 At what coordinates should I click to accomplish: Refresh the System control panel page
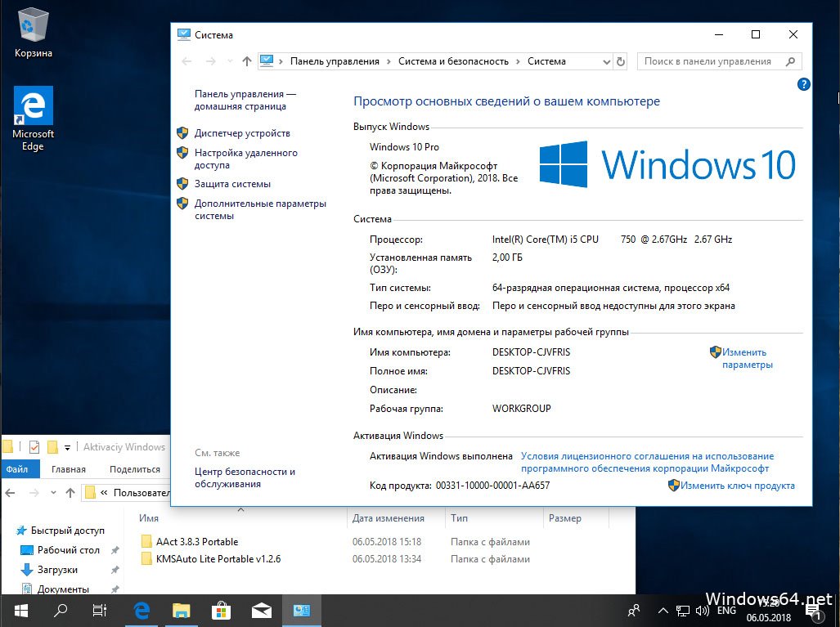pos(620,61)
